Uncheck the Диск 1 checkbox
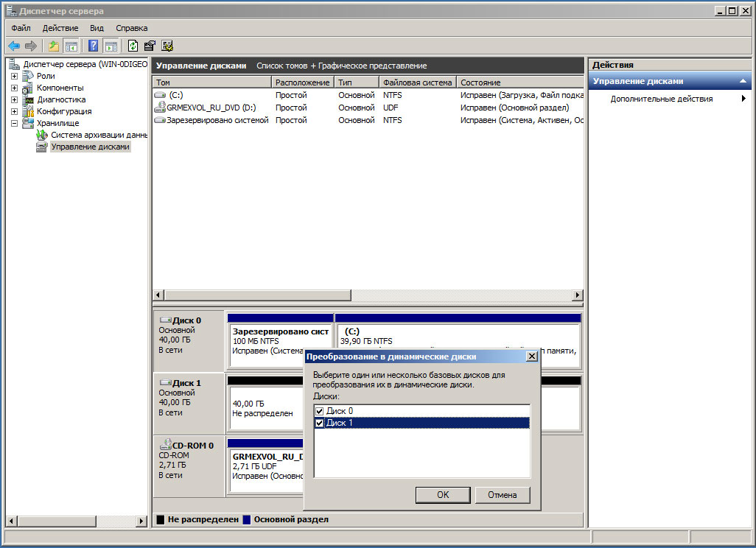 (319, 423)
